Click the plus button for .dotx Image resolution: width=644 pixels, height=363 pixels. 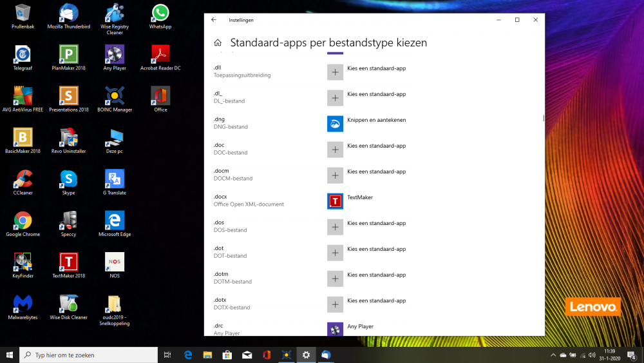click(335, 304)
